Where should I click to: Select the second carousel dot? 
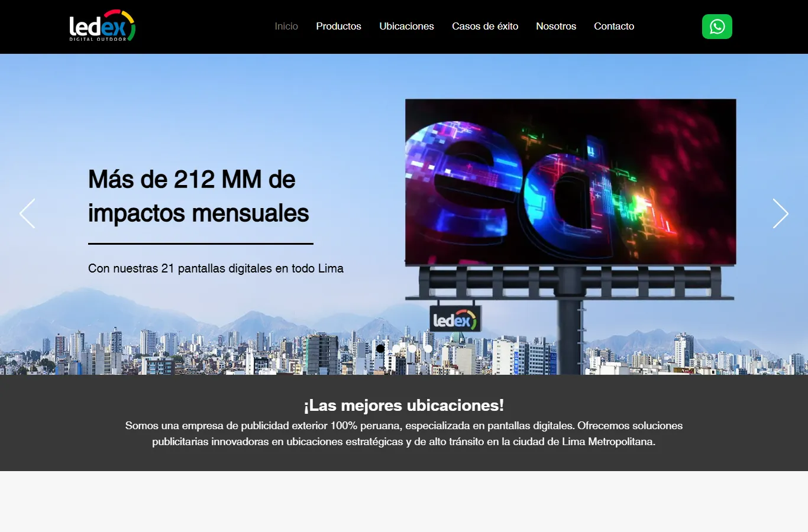(396, 348)
